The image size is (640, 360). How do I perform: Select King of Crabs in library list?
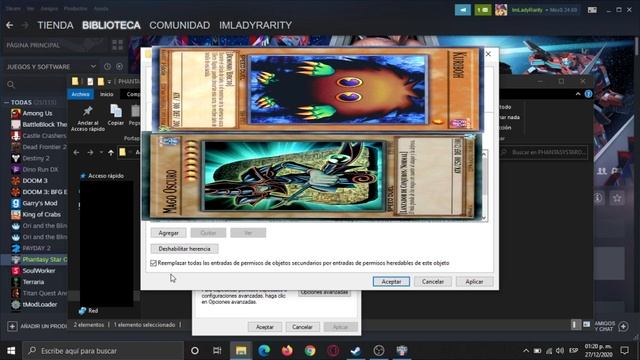[41, 214]
